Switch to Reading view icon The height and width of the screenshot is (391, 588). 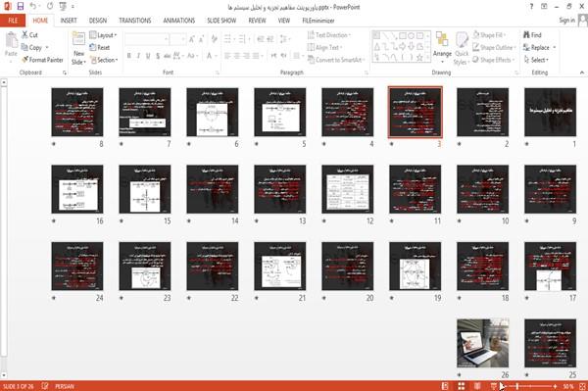tap(477, 386)
